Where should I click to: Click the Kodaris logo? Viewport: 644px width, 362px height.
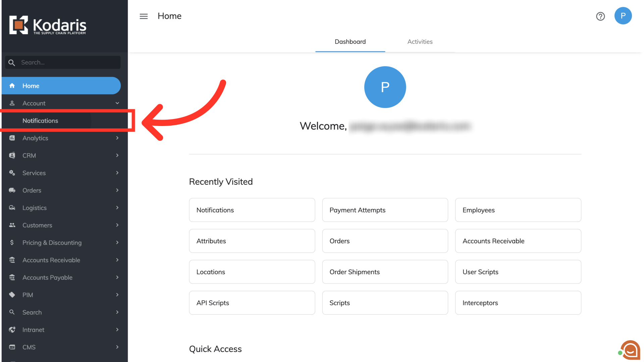(x=48, y=25)
